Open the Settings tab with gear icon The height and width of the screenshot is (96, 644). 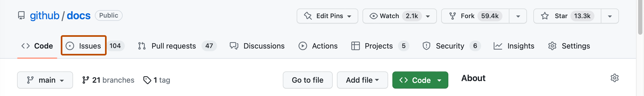point(569,46)
